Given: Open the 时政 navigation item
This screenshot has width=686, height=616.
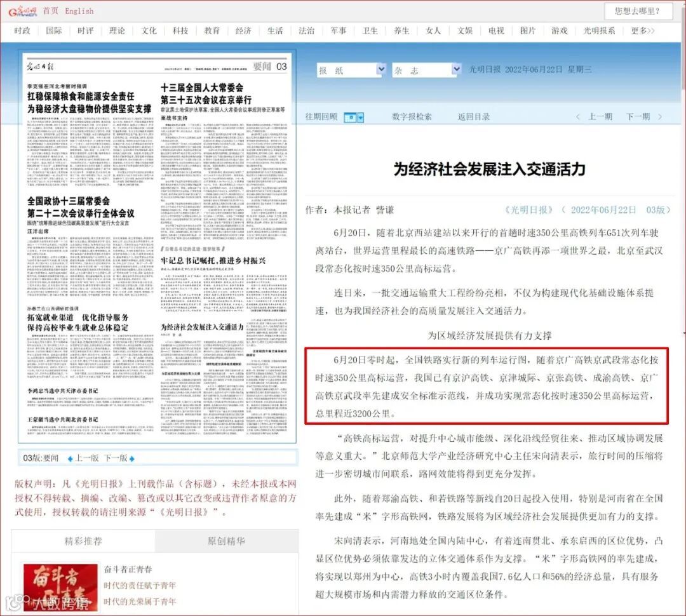Looking at the screenshot, I should click(22, 30).
